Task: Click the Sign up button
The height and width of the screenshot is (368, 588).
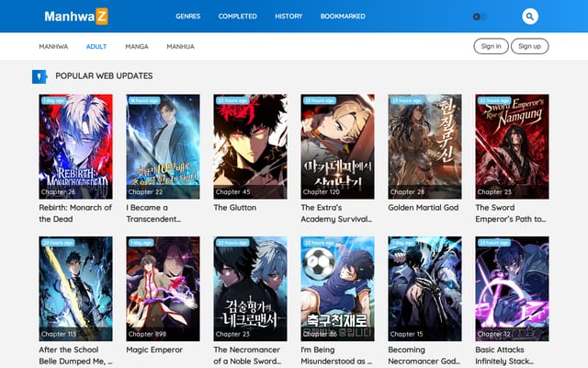Action: tap(529, 46)
